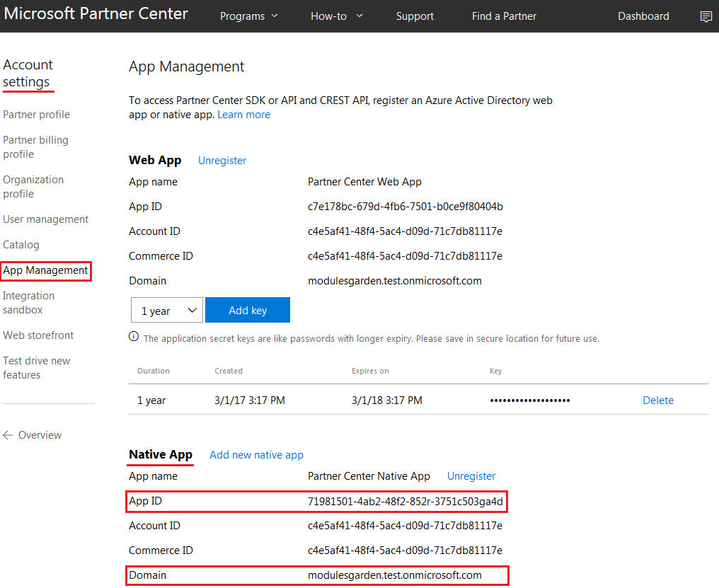The width and height of the screenshot is (719, 588).
Task: Unregister the Web App
Action: [222, 161]
